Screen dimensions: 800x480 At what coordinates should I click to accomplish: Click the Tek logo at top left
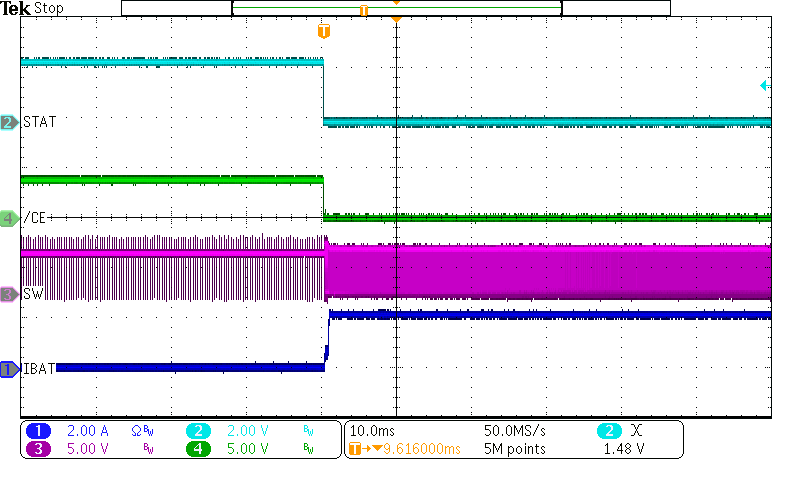(x=16, y=8)
